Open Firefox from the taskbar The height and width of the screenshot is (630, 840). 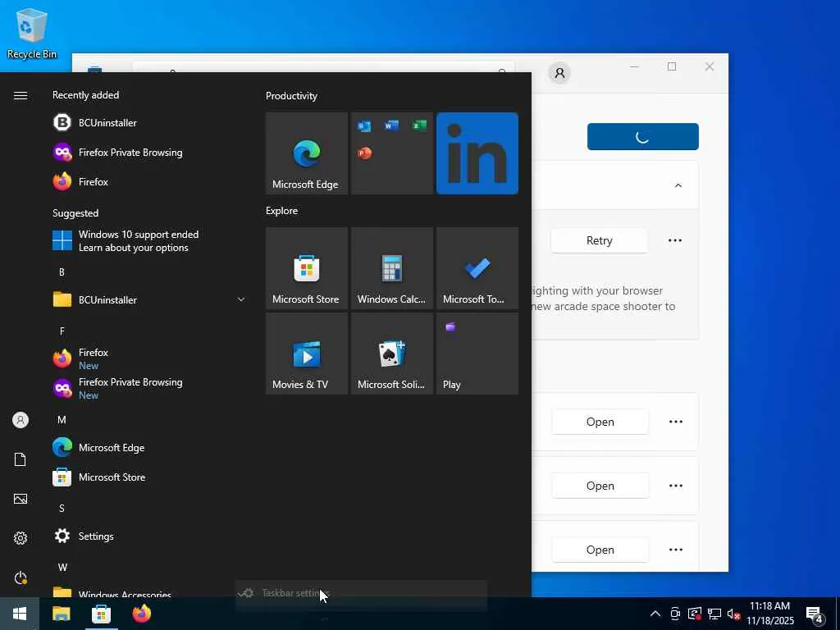click(x=141, y=614)
